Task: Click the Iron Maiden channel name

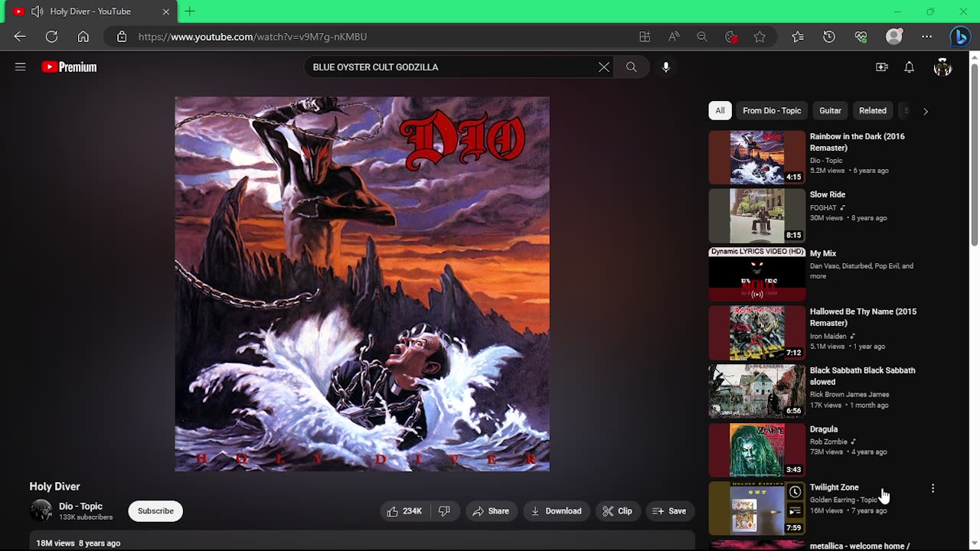Action: [828, 336]
